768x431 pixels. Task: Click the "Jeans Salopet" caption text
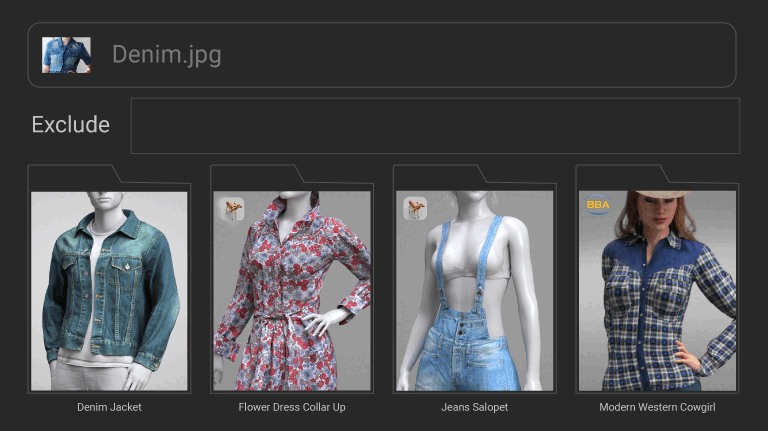(x=475, y=407)
